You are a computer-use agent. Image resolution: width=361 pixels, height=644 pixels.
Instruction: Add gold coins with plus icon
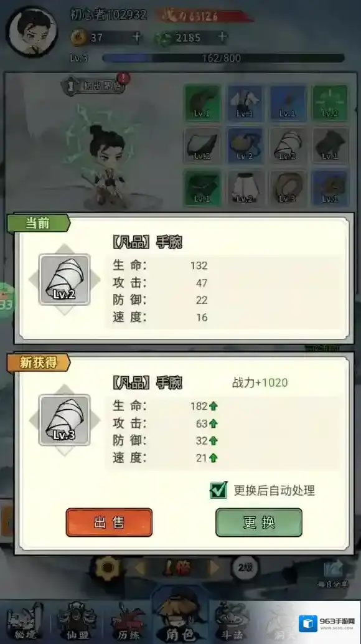136,37
